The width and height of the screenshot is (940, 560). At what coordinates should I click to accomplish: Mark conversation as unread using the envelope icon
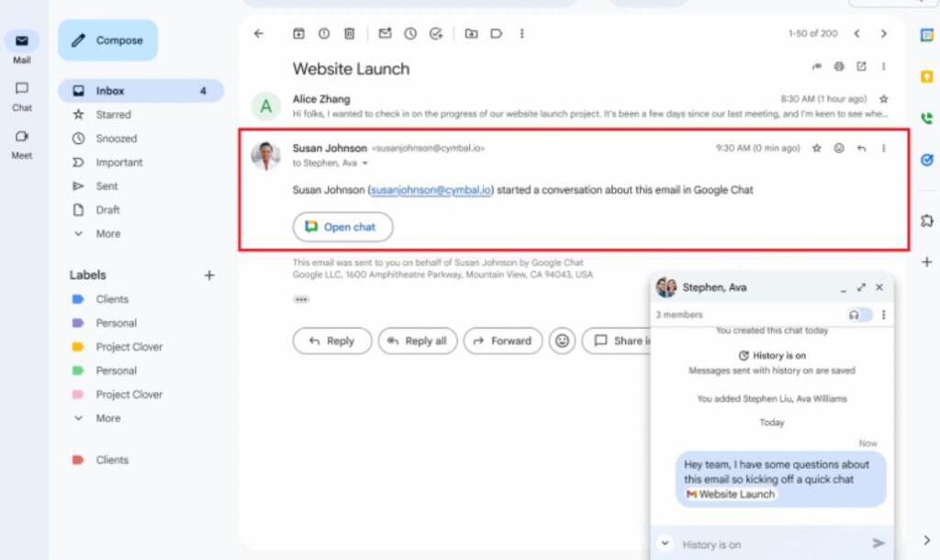[385, 34]
